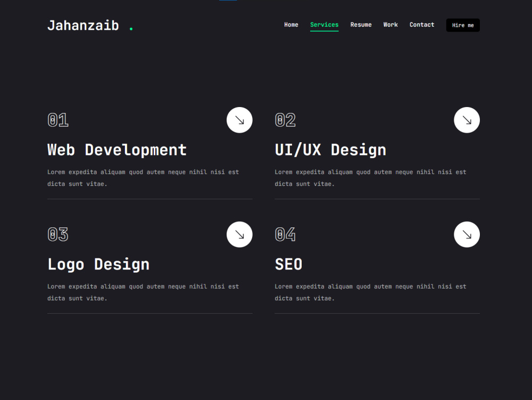Click the Hire me button
Screen dimensions: 532x400
pos(463,25)
